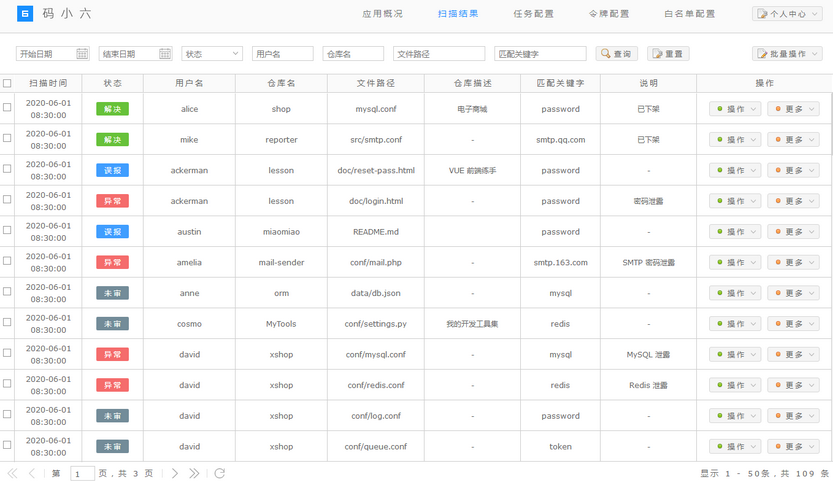This screenshot has width=833, height=481.
Task: Click the gray 未审 badge for anne
Action: (113, 293)
